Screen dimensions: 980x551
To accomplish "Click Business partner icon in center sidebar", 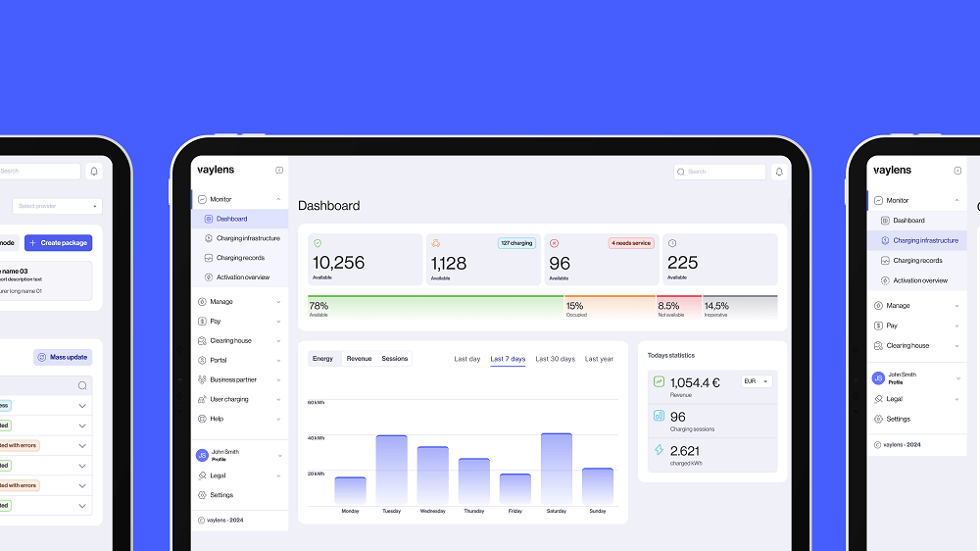I will click(x=202, y=379).
